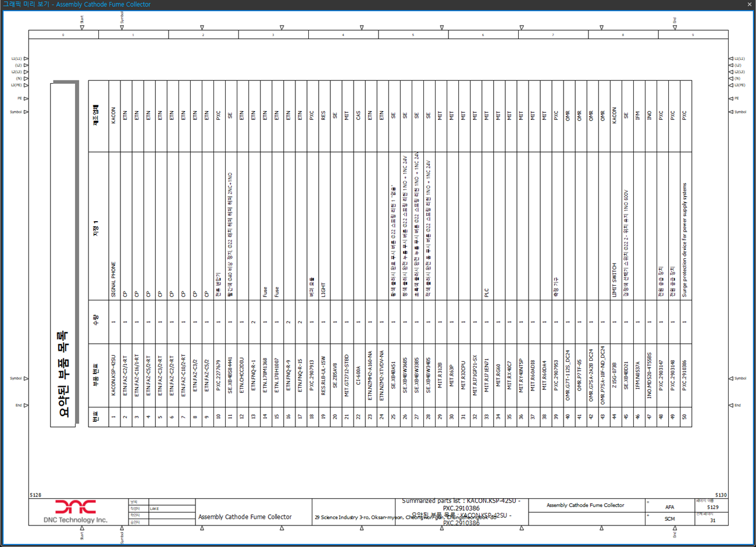
Task: Close the graphical preview window
Action: (x=750, y=4)
